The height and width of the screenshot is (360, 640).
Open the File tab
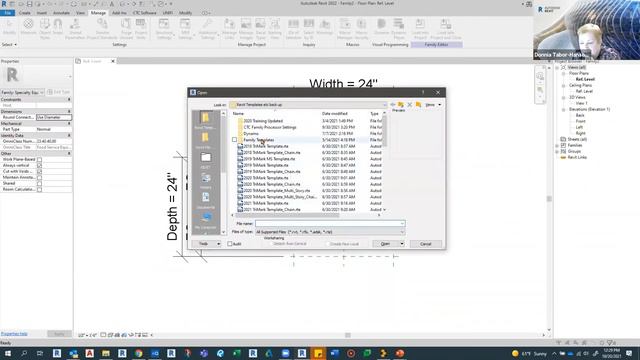point(7,13)
